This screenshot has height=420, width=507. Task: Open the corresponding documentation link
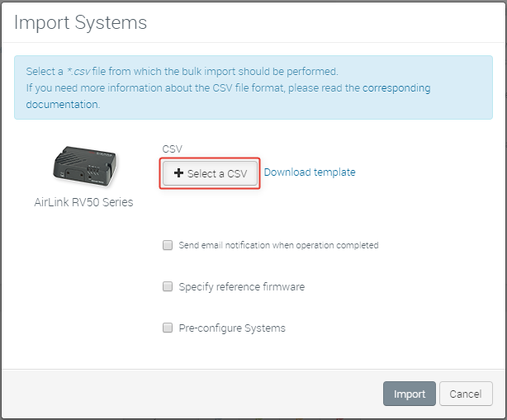(x=396, y=87)
